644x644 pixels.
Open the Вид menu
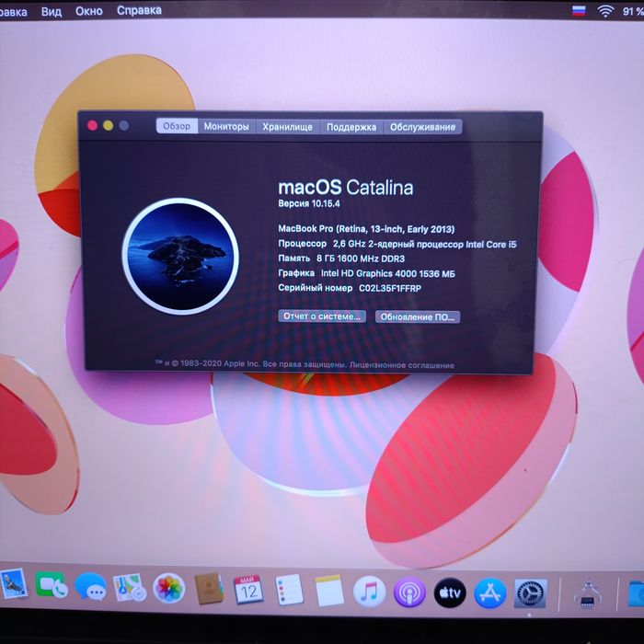pos(52,11)
